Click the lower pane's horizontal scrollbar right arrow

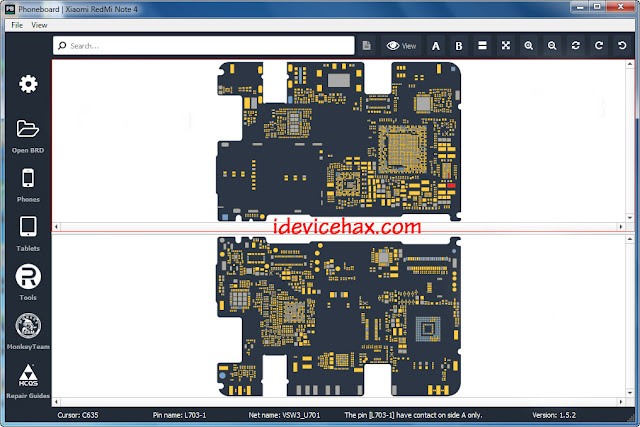[x=621, y=402]
